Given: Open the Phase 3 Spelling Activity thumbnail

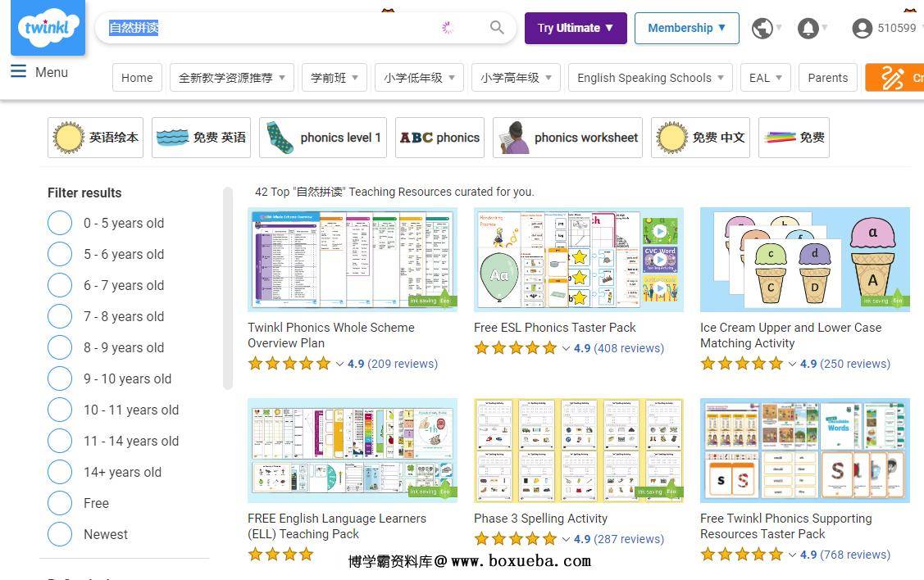Looking at the screenshot, I should click(579, 450).
